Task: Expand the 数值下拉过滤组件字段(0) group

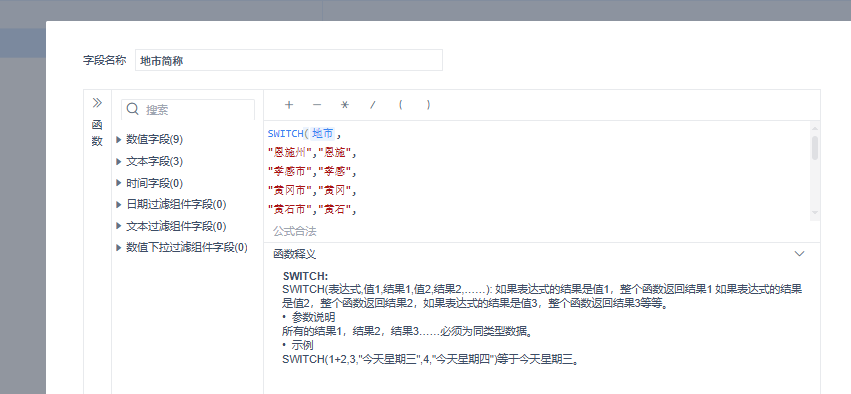Action: point(119,247)
